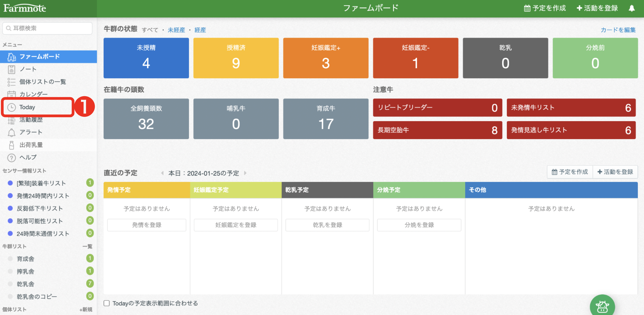Open カレンダー menu item

[x=48, y=94]
